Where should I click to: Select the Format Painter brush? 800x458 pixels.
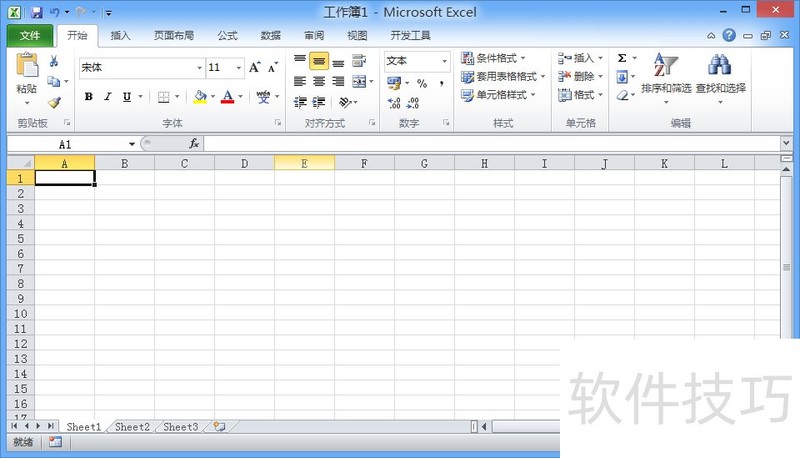click(x=54, y=103)
